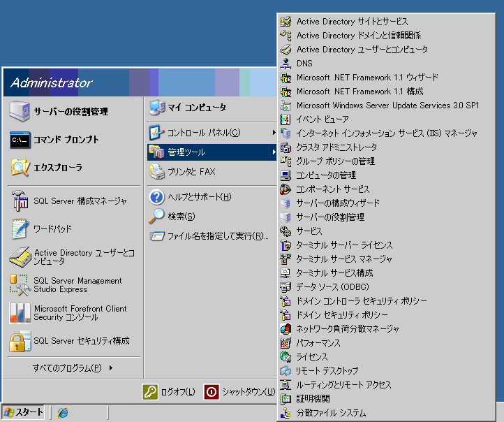Launch SQL Server 構成マネージャ icon
Screen dimensions: 504x422
coord(20,201)
